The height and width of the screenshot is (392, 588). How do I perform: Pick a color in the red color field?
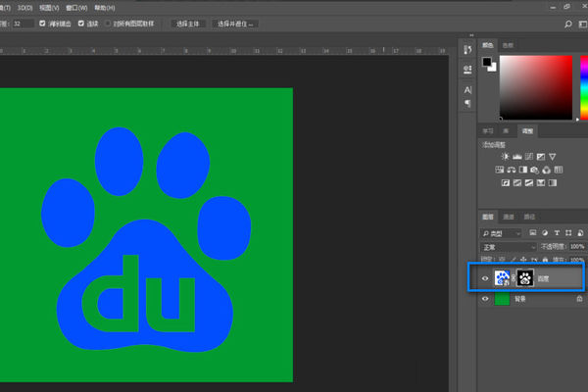click(x=536, y=88)
